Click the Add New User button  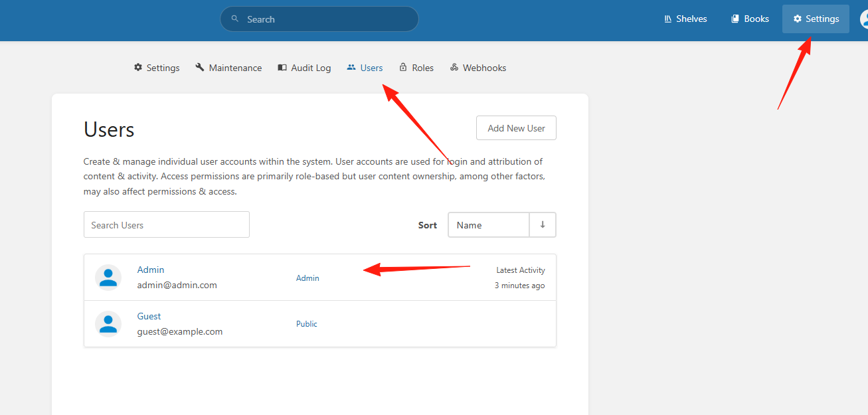(x=516, y=128)
